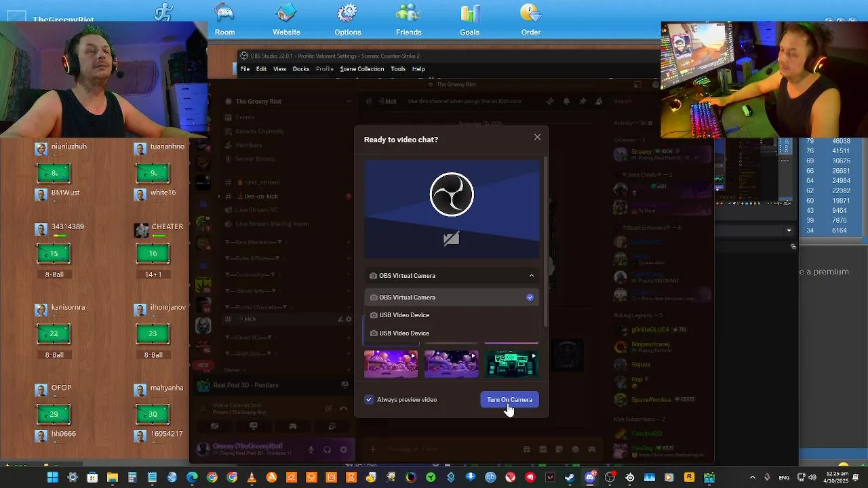Mute the Discord microphone
This screenshot has height=488, width=868.
point(311,449)
